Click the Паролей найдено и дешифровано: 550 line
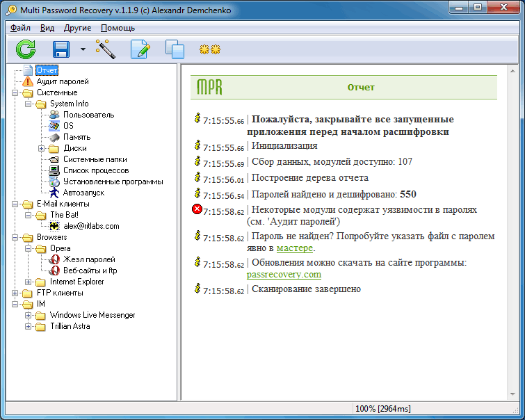 pyautogui.click(x=334, y=194)
